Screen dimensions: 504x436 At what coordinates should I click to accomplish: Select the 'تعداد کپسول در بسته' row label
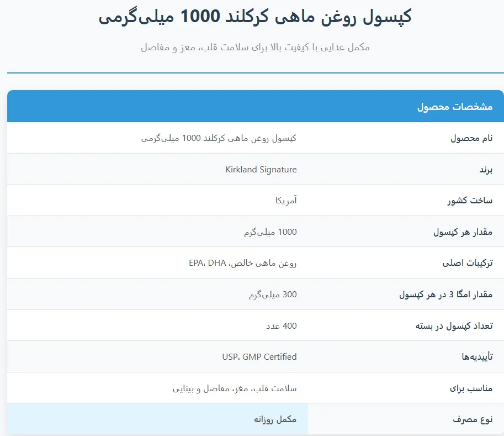click(454, 326)
